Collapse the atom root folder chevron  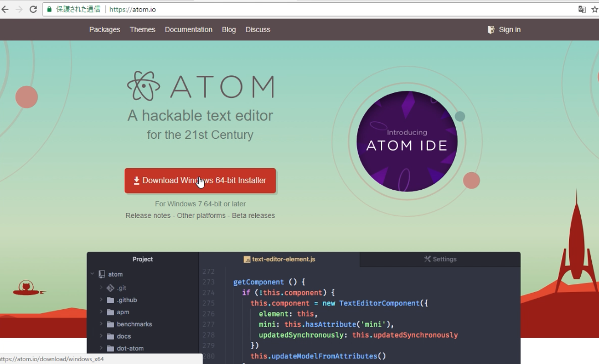pyautogui.click(x=92, y=274)
